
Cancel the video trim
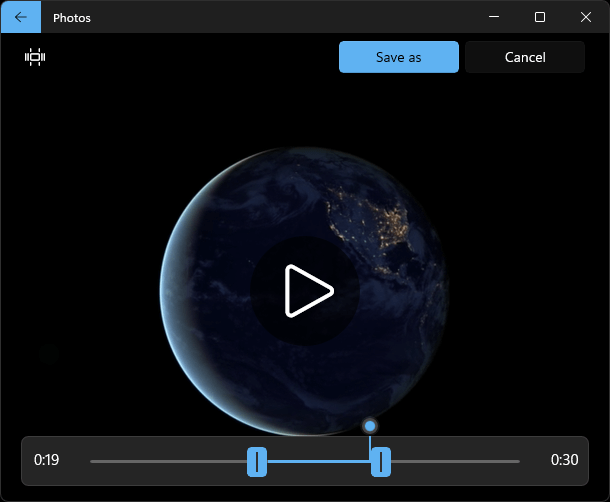[525, 57]
